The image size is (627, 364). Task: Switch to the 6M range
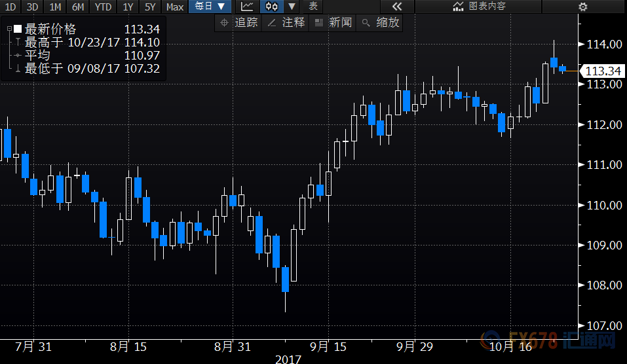[78, 7]
